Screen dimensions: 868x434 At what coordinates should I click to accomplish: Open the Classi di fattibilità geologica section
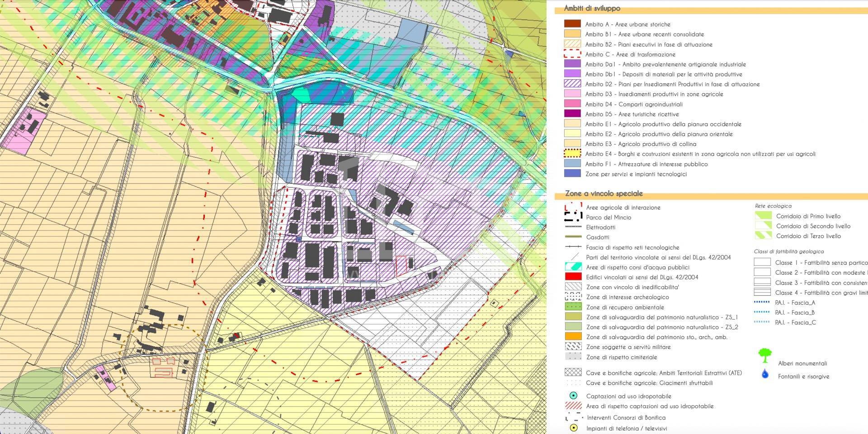pos(788,251)
